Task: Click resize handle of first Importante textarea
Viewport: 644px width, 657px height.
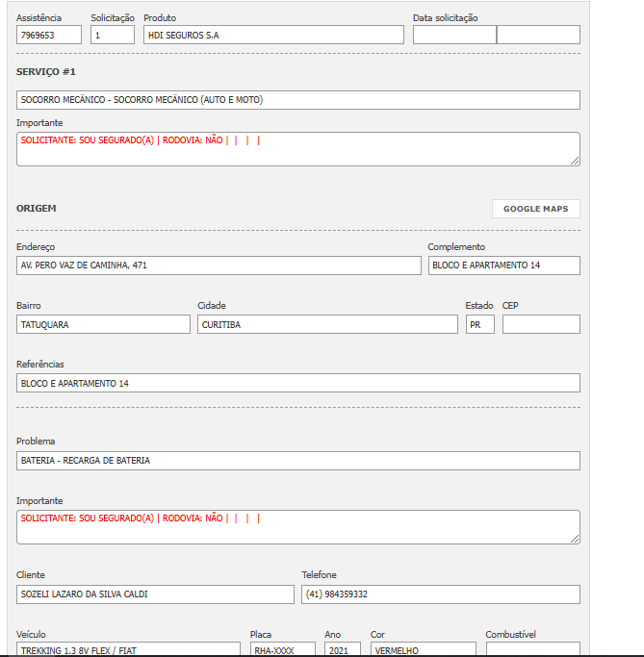Action: point(576,161)
